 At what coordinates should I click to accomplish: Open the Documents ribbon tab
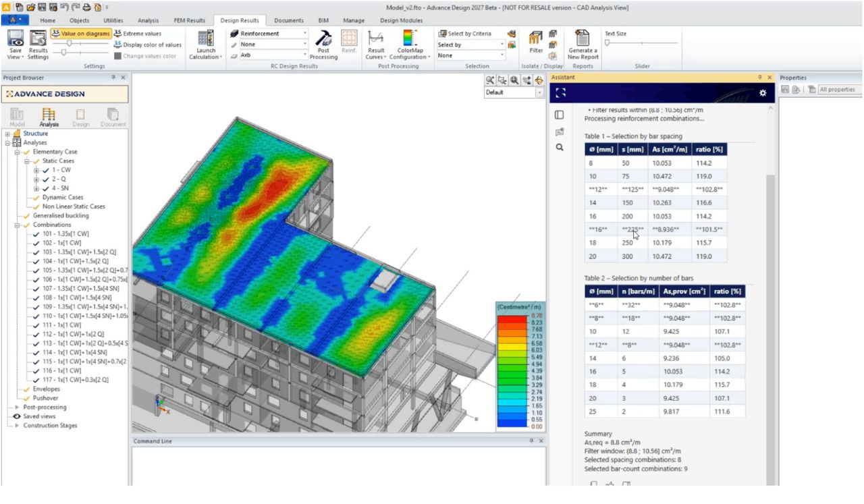[x=289, y=21]
